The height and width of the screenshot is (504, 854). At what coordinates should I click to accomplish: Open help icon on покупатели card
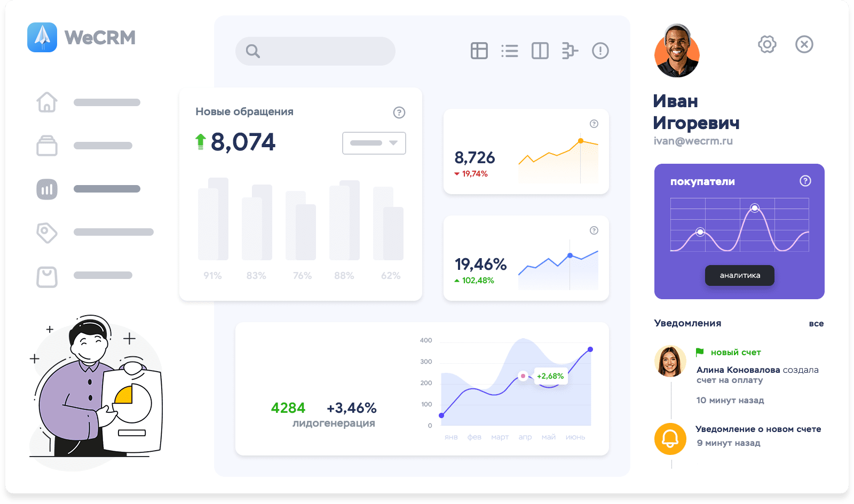click(805, 181)
